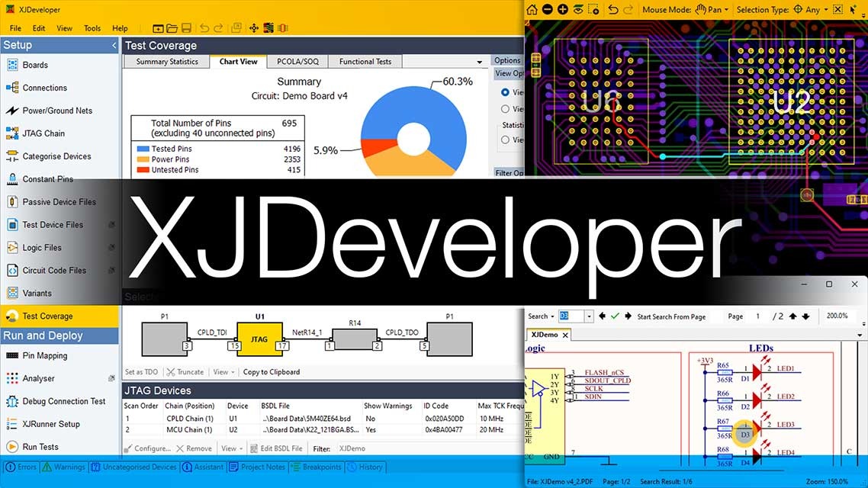The image size is (868, 488).
Task: Click Start Search From Page
Action: pos(671,316)
